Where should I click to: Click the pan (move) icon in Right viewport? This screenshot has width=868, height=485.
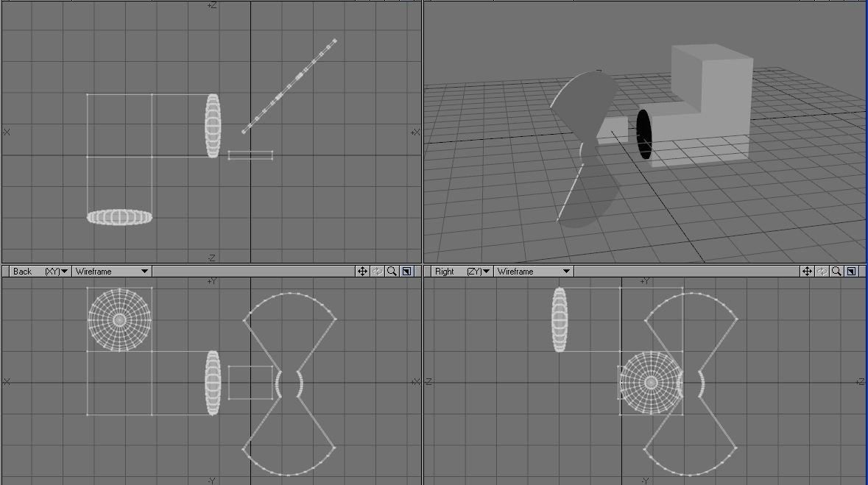pyautogui.click(x=807, y=272)
